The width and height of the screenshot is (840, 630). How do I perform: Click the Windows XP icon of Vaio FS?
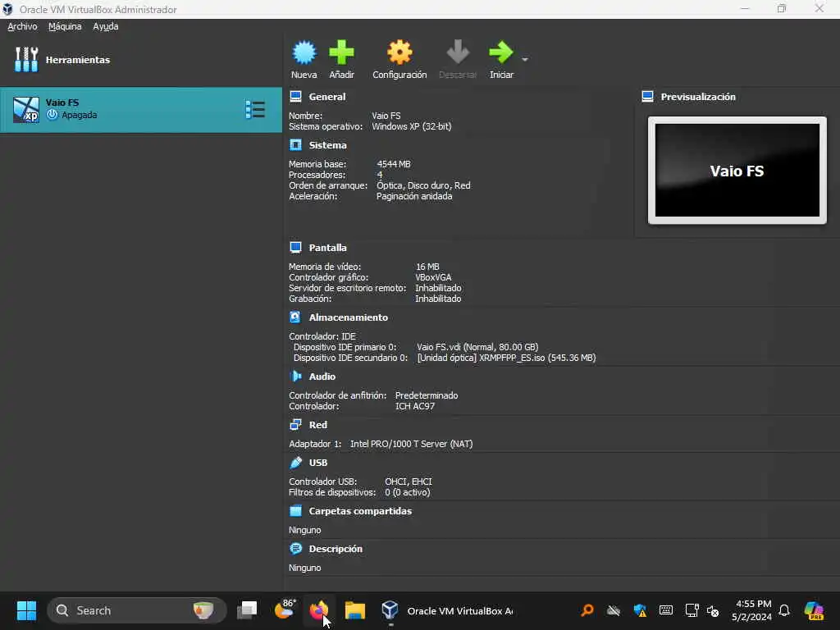(x=26, y=110)
